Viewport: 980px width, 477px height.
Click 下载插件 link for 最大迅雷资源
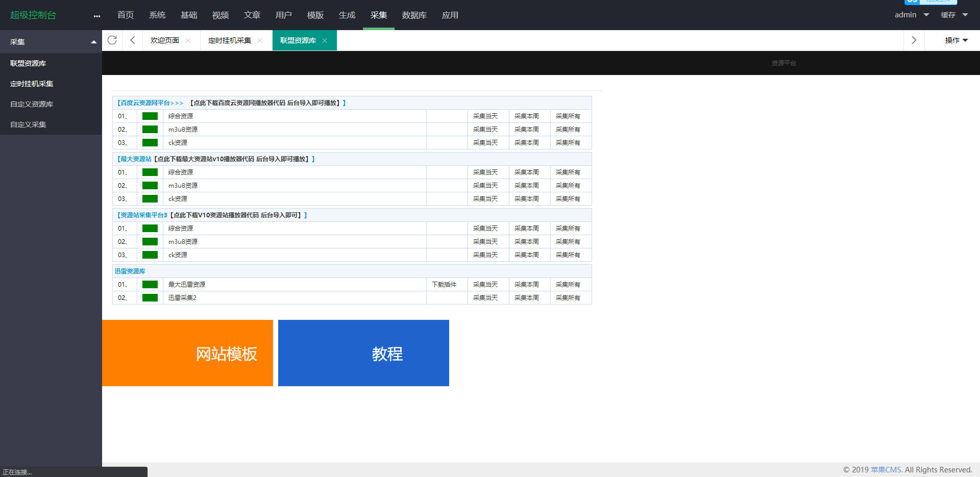(x=444, y=284)
